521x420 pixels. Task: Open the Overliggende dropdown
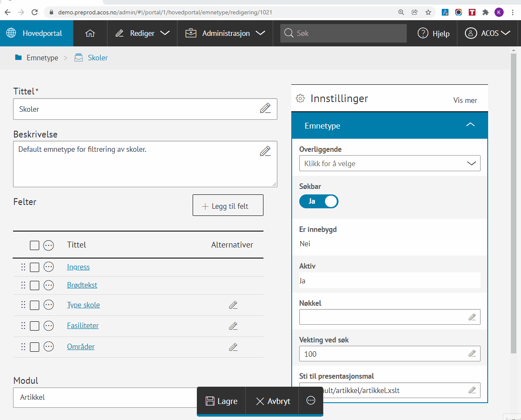389,164
